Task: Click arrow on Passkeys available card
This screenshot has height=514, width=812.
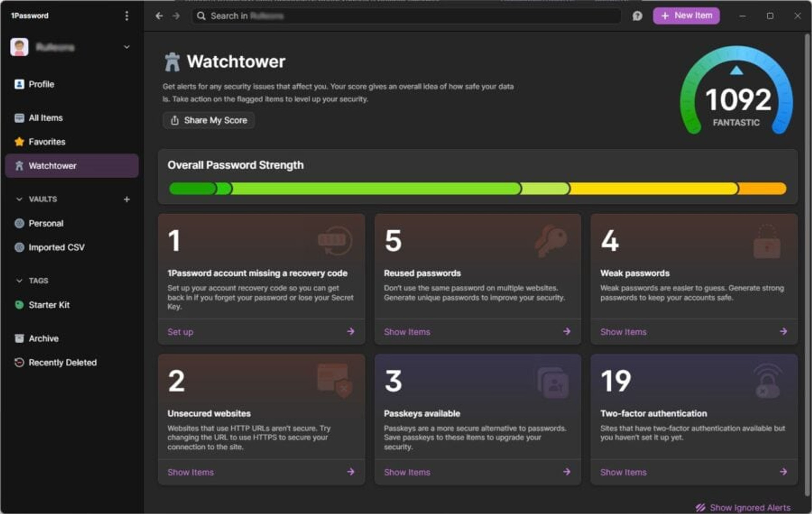Action: 567,472
